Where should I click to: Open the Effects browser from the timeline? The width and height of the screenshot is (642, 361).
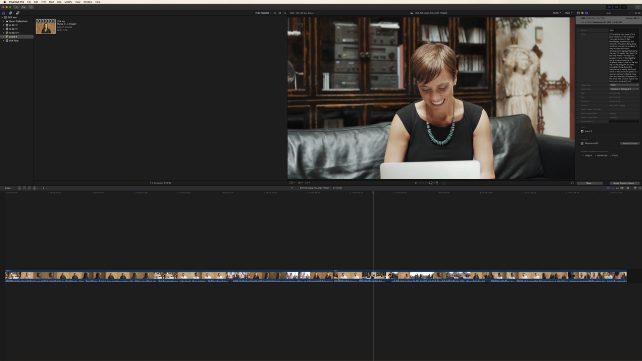[x=635, y=188]
